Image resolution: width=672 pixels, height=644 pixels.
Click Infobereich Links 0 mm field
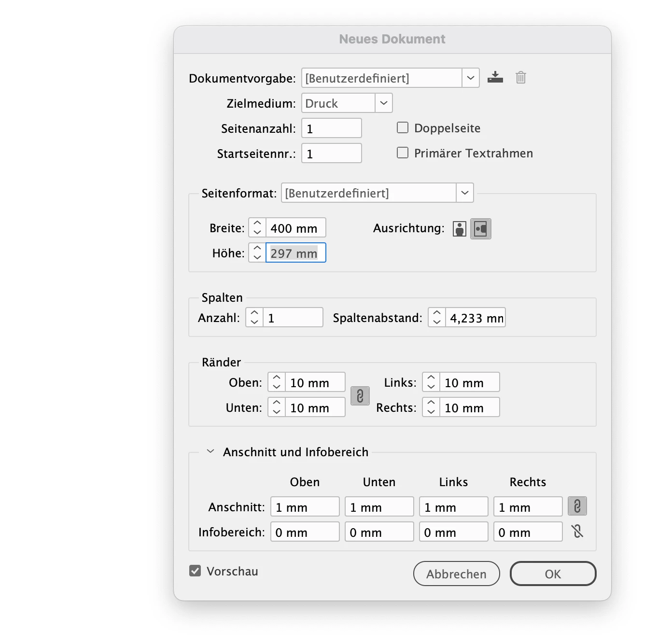pyautogui.click(x=454, y=532)
